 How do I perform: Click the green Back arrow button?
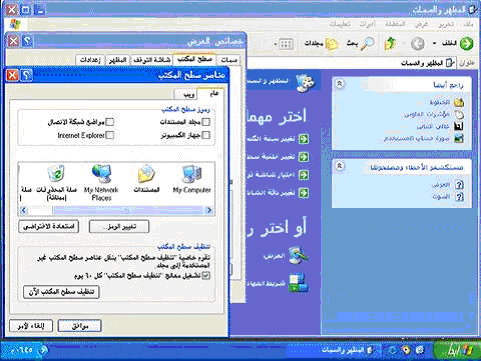[466, 44]
